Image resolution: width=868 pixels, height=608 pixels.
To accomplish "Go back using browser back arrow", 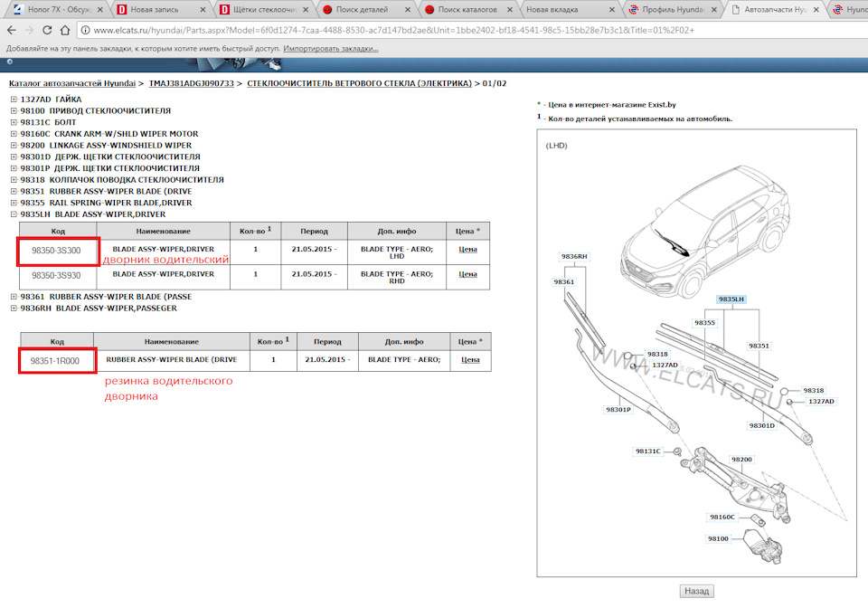I will (x=12, y=30).
